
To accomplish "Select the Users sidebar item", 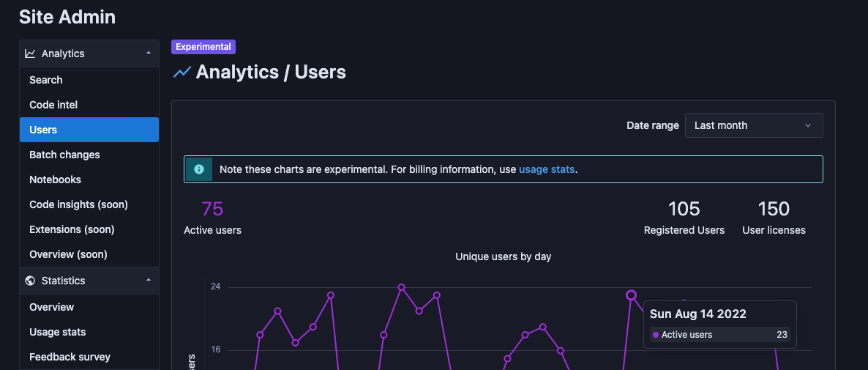I will (89, 130).
